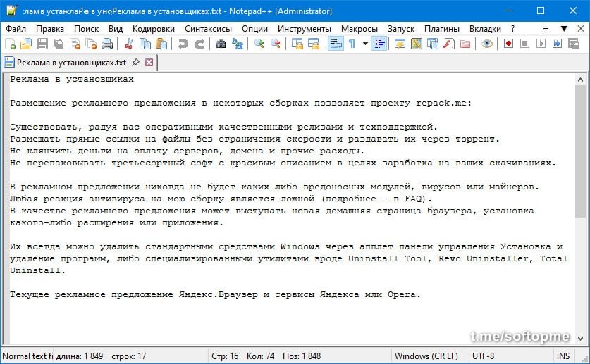The width and height of the screenshot is (590, 364).
Task: Open the Вид menu
Action: 116,29
